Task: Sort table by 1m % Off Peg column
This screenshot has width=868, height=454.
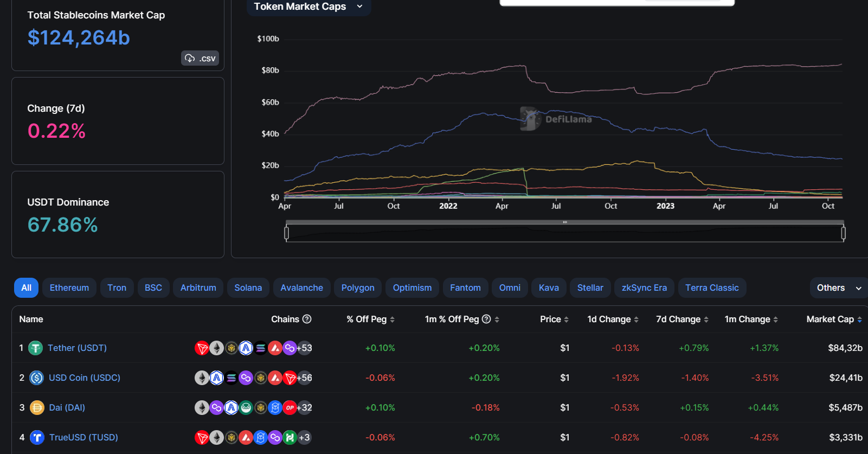Action: coord(462,319)
